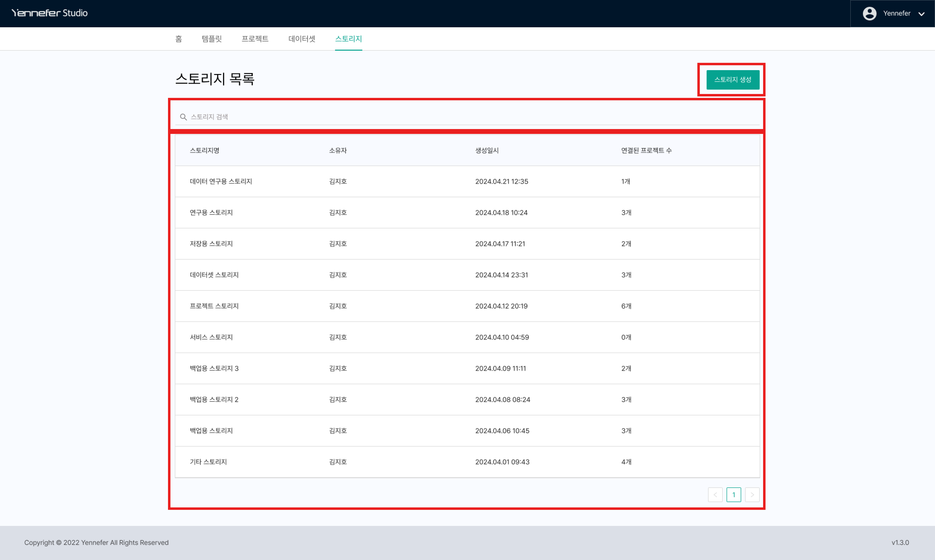This screenshot has height=560, width=935.
Task: Go to previous page arrow
Action: tap(715, 495)
